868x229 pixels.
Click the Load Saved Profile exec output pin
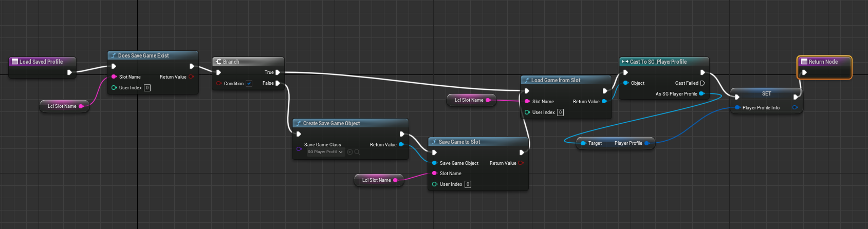click(x=69, y=72)
